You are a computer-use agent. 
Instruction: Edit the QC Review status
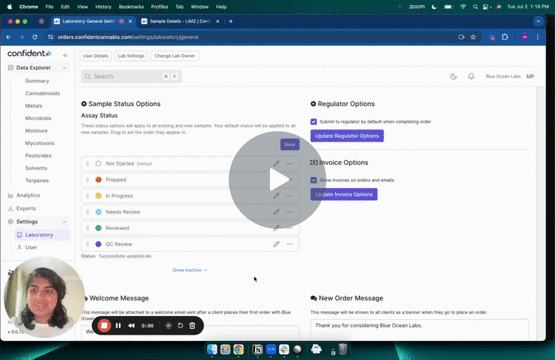(x=276, y=244)
